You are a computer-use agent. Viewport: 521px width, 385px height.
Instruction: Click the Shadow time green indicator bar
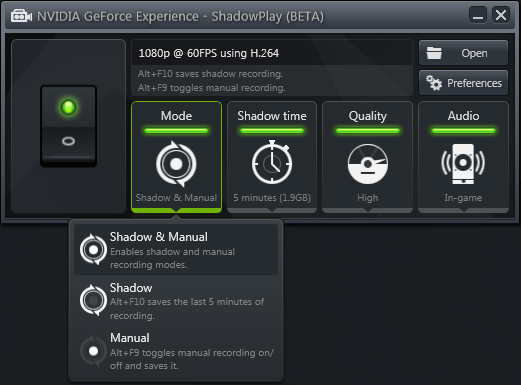(272, 131)
